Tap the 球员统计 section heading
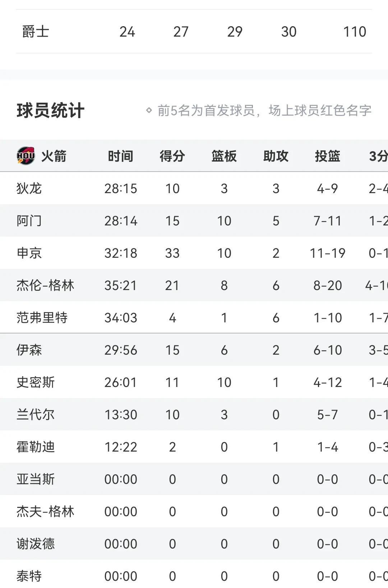The image size is (388, 588). coord(50,110)
